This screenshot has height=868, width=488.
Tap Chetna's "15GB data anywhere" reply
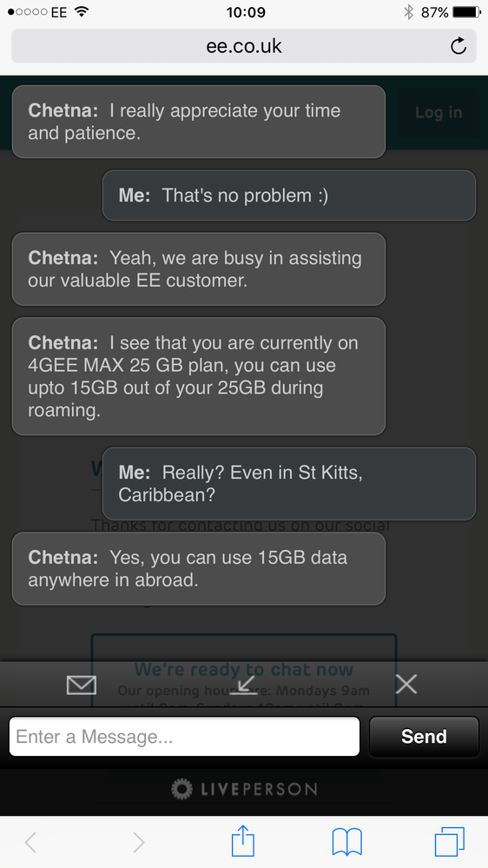199,568
